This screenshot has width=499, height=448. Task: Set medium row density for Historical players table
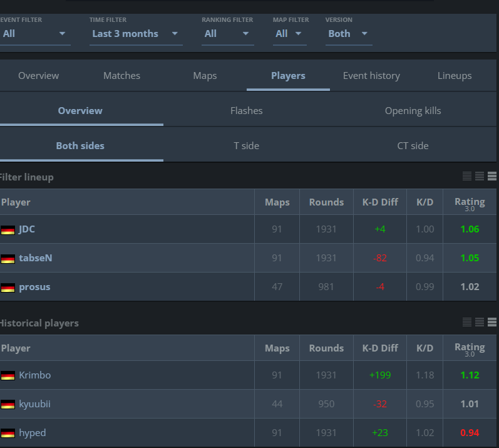tap(480, 322)
